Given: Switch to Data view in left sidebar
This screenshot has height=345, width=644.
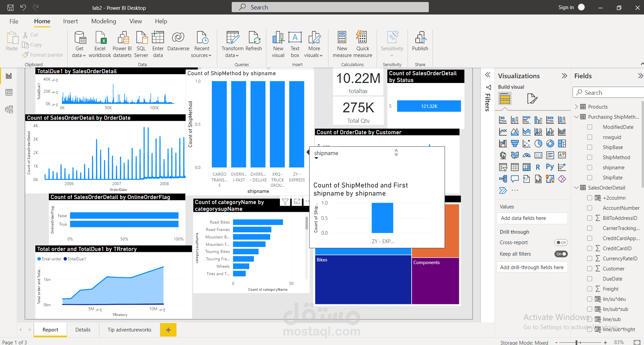Looking at the screenshot, I should point(8,92).
